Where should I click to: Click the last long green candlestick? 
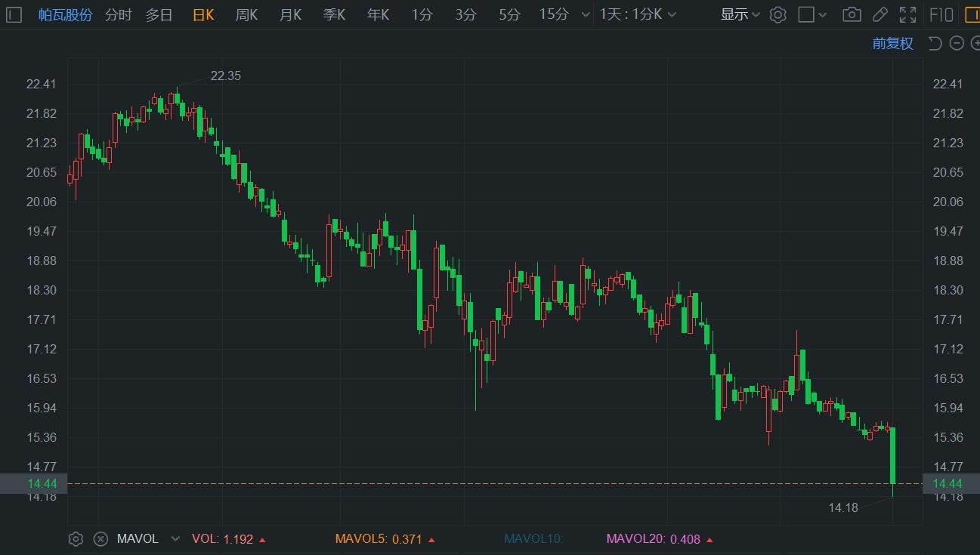(x=893, y=455)
